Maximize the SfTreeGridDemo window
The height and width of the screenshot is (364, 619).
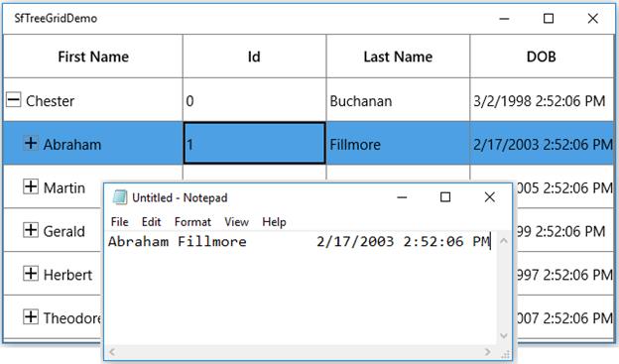[x=549, y=19]
